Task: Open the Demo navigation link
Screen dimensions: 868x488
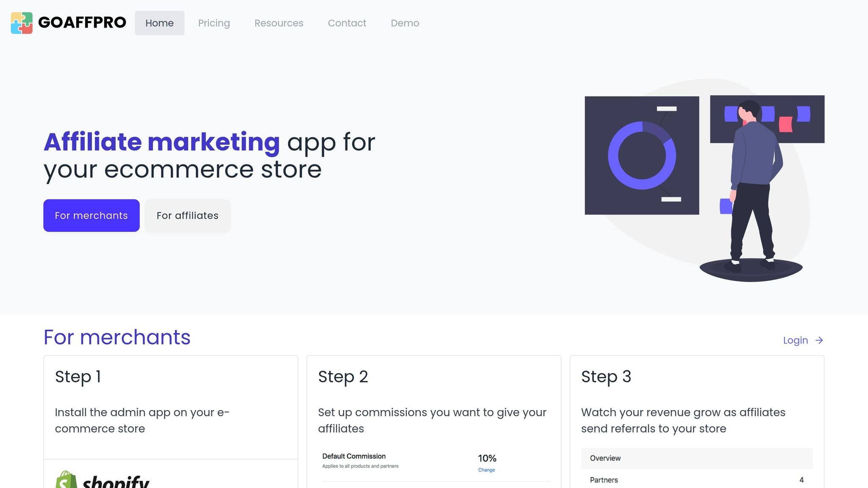Action: pyautogui.click(x=405, y=23)
